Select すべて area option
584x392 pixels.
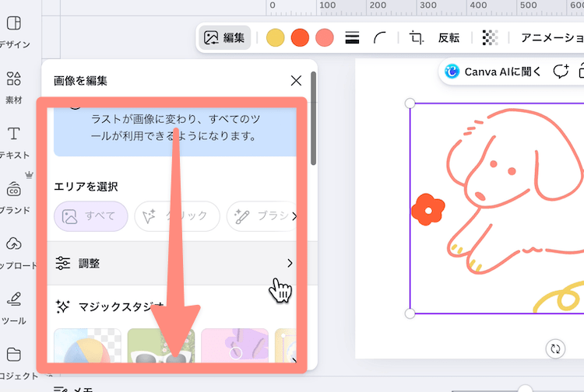[91, 216]
